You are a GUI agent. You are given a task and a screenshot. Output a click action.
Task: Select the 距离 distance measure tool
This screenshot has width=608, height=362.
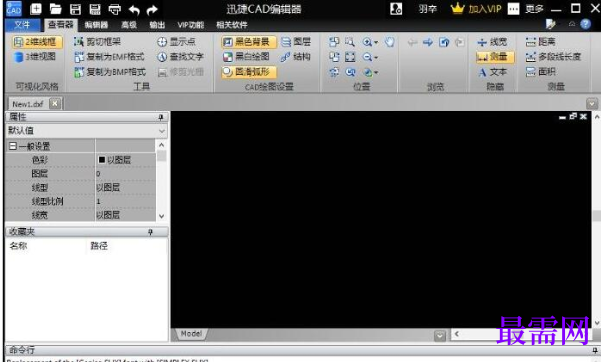point(541,41)
